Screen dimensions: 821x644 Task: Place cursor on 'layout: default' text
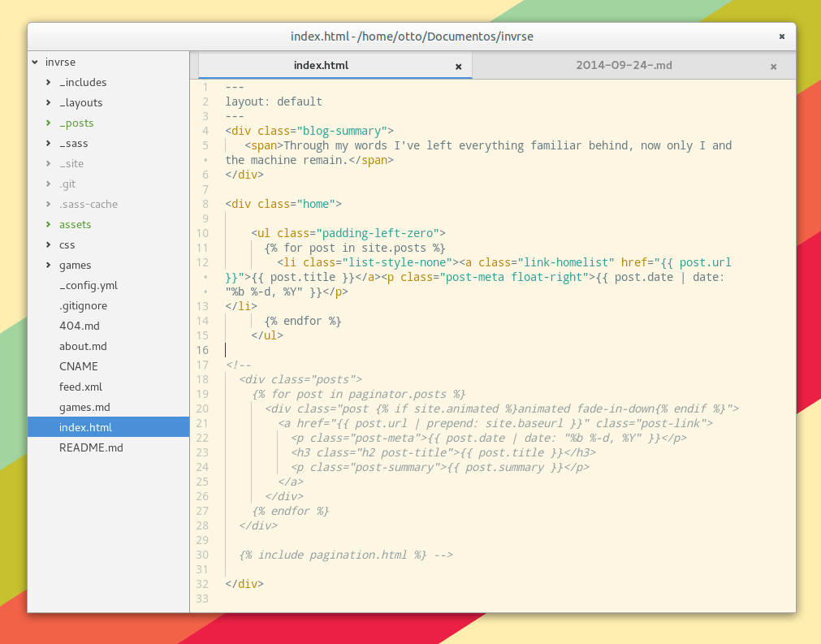[x=274, y=102]
